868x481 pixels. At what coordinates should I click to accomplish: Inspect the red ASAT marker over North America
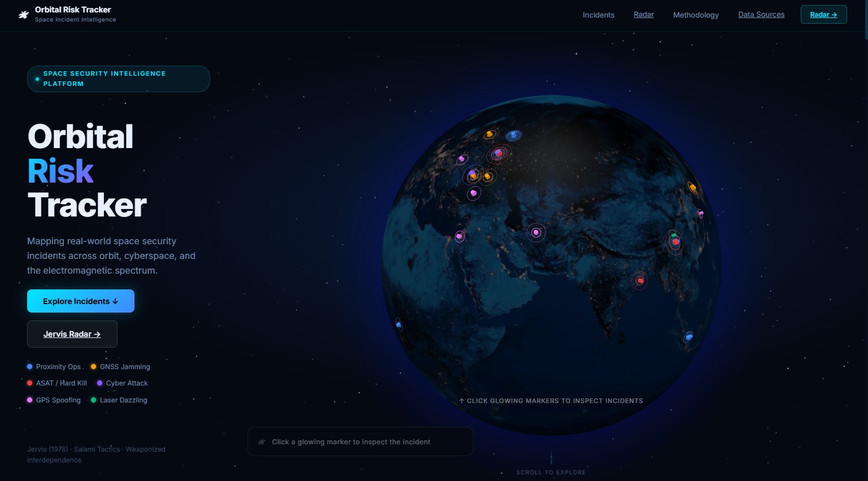(498, 153)
